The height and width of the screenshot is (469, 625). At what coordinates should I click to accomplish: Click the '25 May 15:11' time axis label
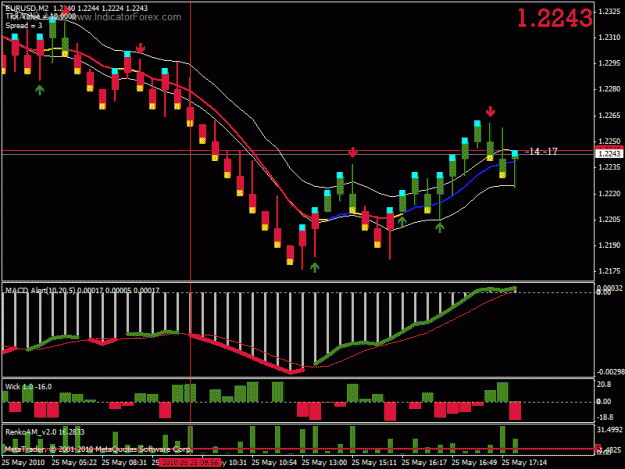[x=375, y=463]
